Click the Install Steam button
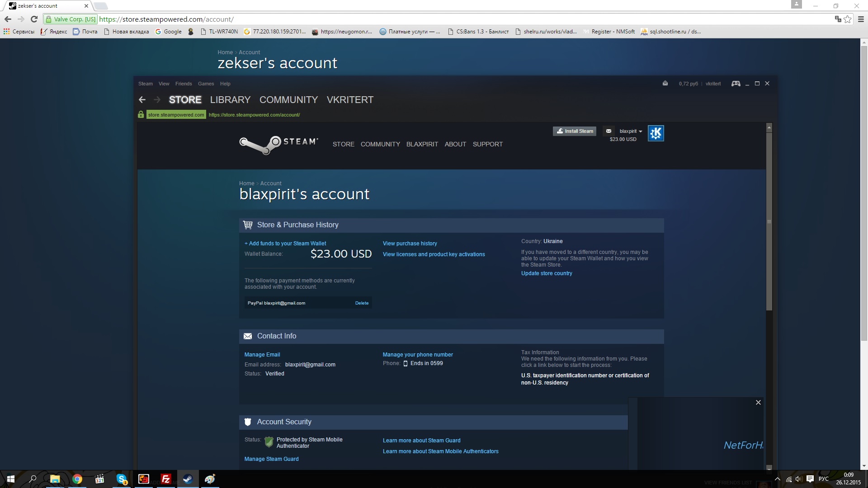Screen dimensions: 868x488 tap(575, 131)
